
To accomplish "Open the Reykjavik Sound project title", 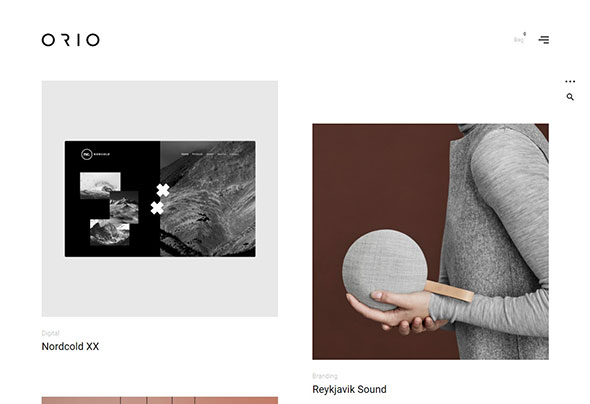I will point(349,389).
